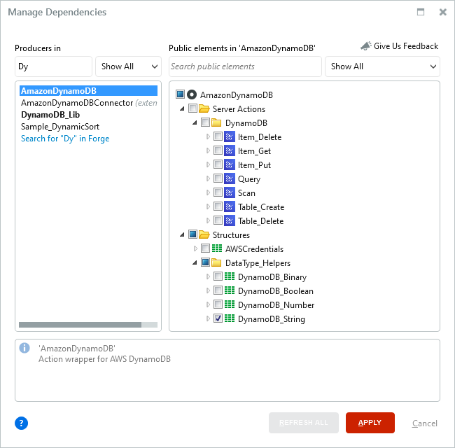Expand the Table_Delete action node
Viewport: 455px width, 448px height.
point(208,221)
